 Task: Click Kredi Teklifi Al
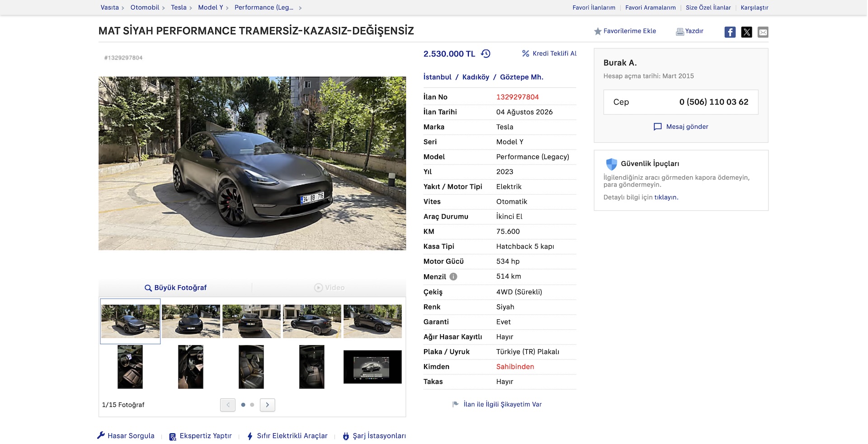(554, 53)
